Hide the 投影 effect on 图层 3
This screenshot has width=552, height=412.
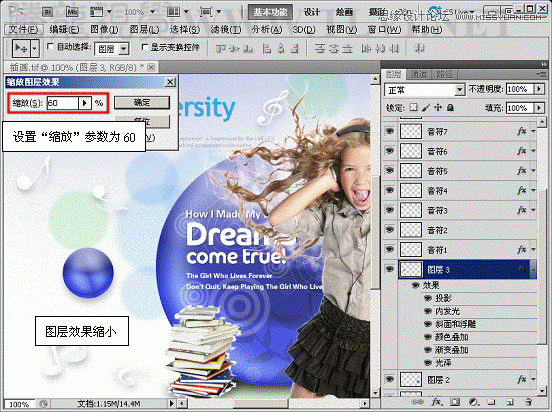coord(428,298)
